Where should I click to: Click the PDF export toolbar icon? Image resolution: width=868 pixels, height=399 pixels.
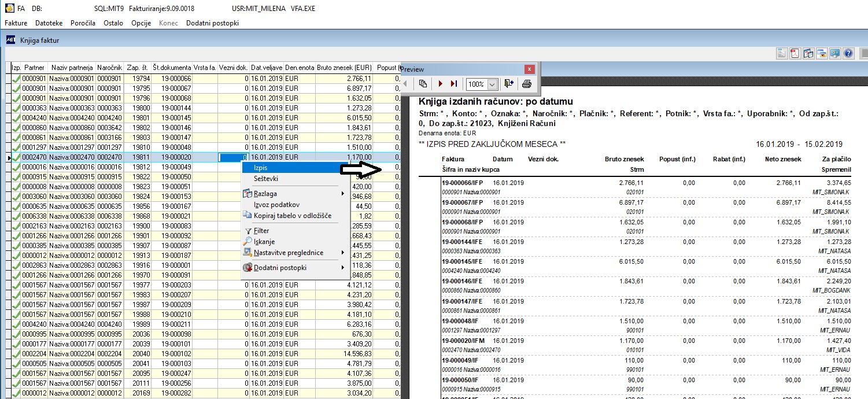tap(795, 54)
